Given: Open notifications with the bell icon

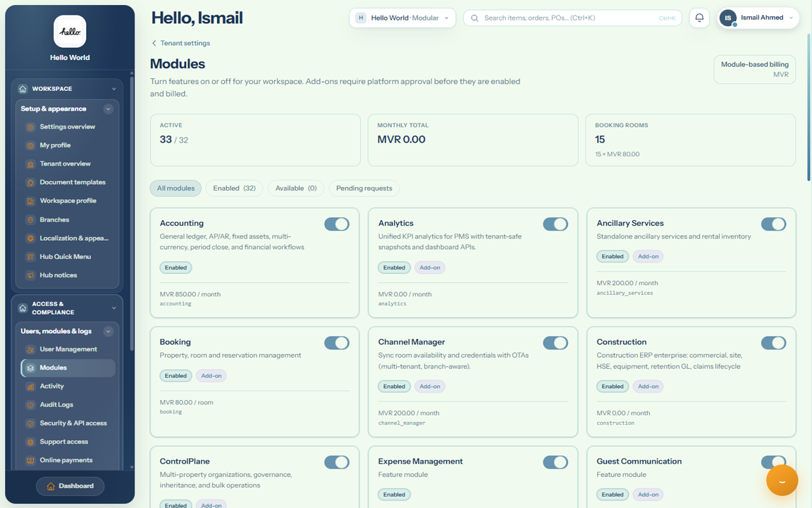Looking at the screenshot, I should pos(699,18).
